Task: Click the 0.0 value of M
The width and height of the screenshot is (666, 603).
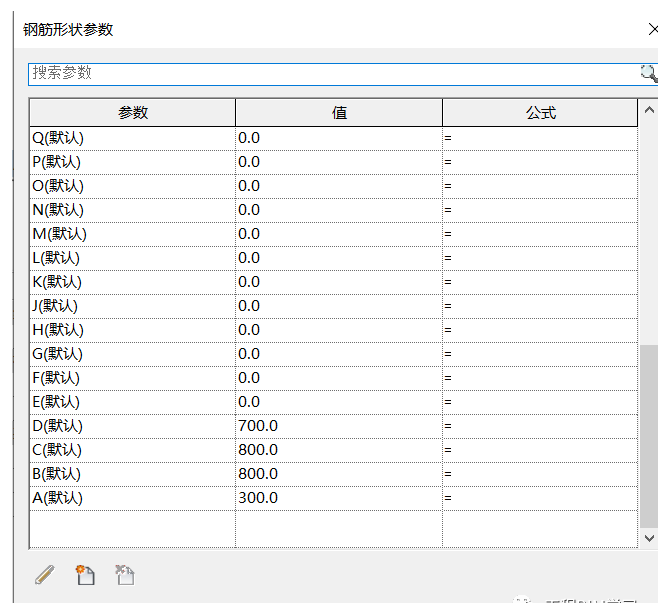Action: click(339, 234)
